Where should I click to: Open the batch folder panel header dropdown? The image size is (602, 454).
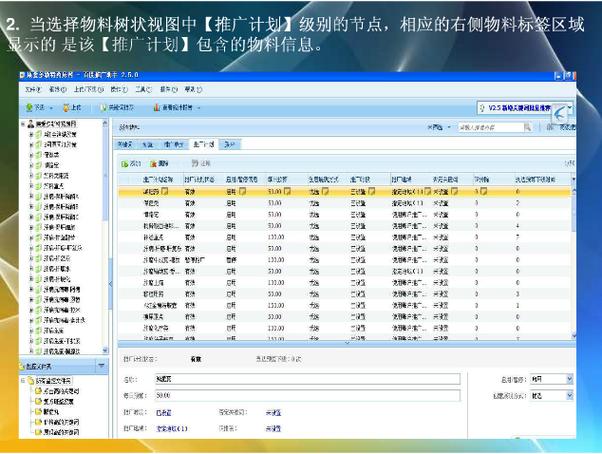coord(101,366)
